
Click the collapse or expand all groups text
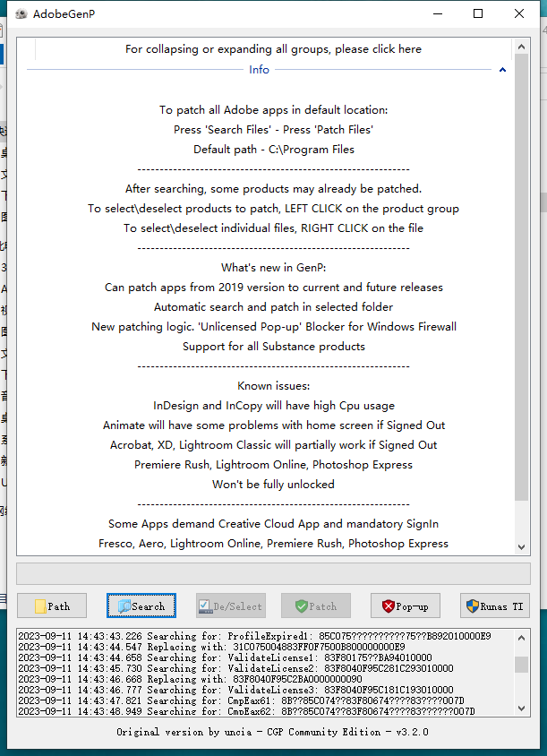pos(273,49)
